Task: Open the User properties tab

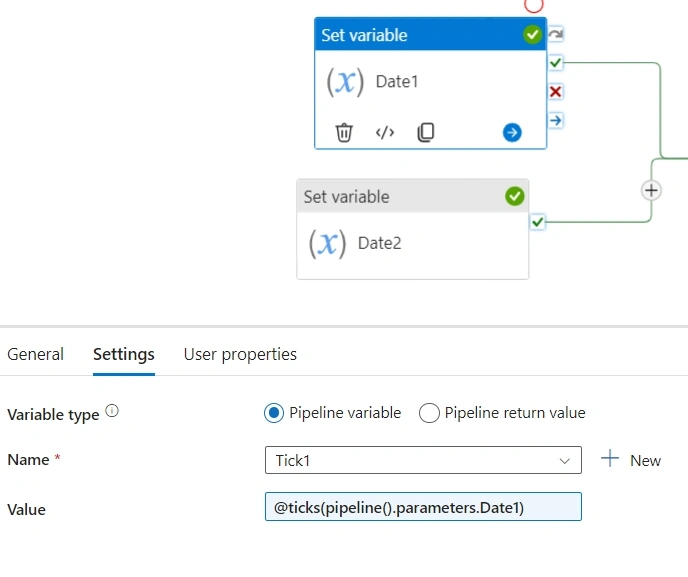Action: click(x=240, y=355)
